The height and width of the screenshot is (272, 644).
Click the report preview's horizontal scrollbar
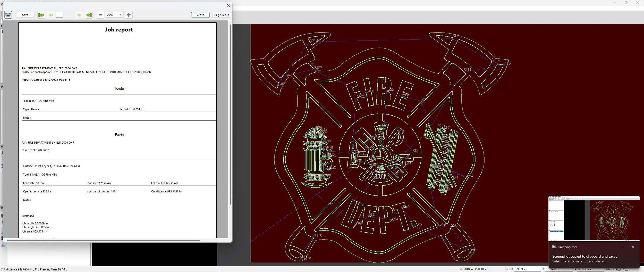click(103, 240)
